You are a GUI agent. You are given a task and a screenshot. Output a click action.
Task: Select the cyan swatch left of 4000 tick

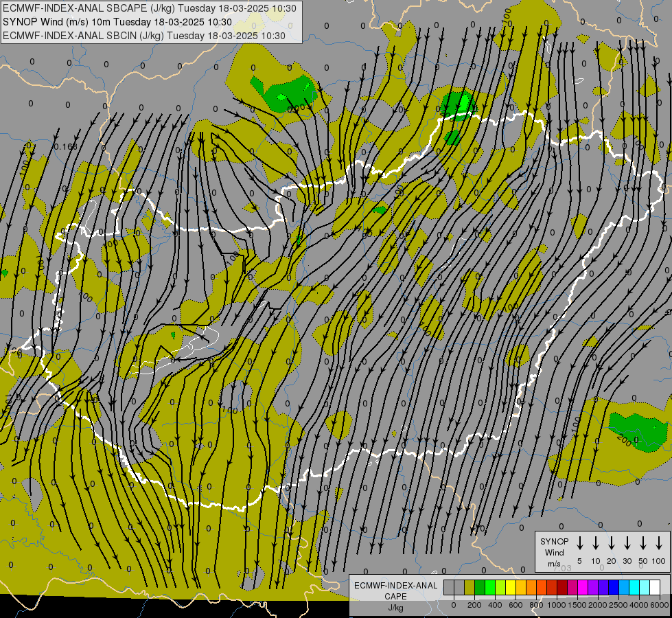[635, 587]
